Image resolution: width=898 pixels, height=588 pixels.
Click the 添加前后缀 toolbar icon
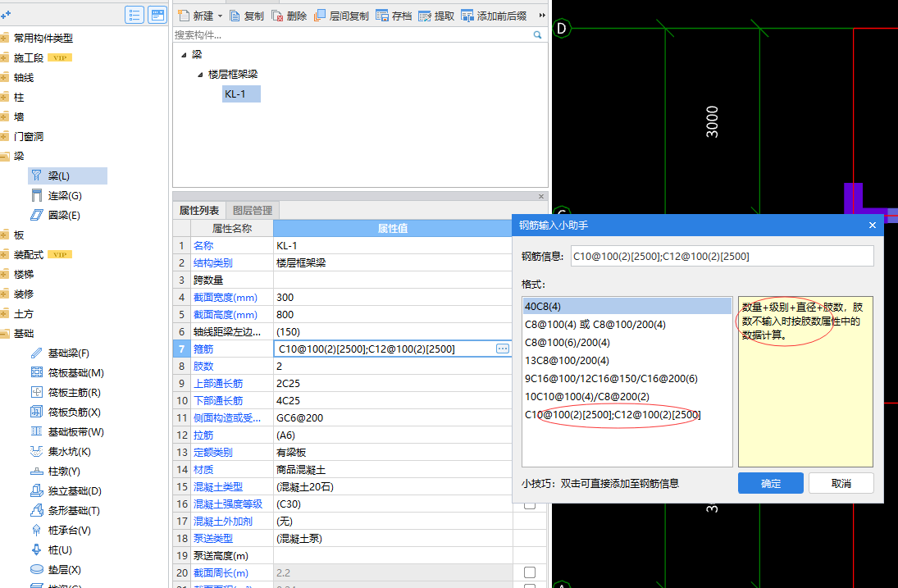(467, 16)
